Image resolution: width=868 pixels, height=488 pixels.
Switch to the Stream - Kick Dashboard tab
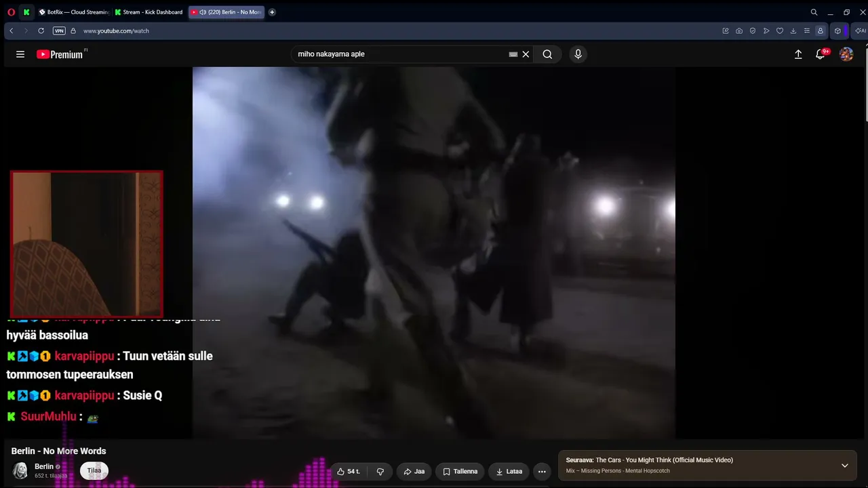[x=149, y=12]
